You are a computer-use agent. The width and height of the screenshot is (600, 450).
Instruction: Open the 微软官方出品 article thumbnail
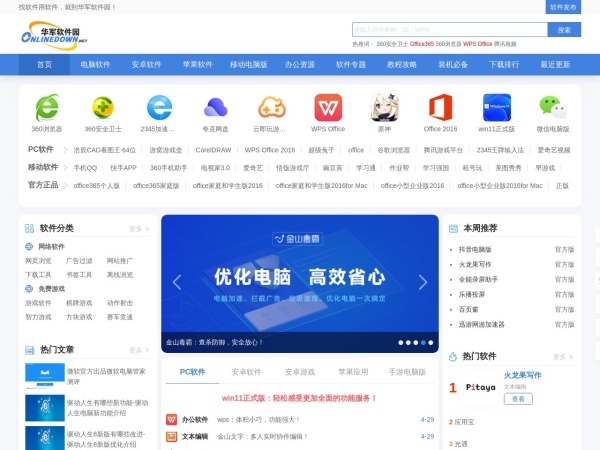click(x=44, y=375)
